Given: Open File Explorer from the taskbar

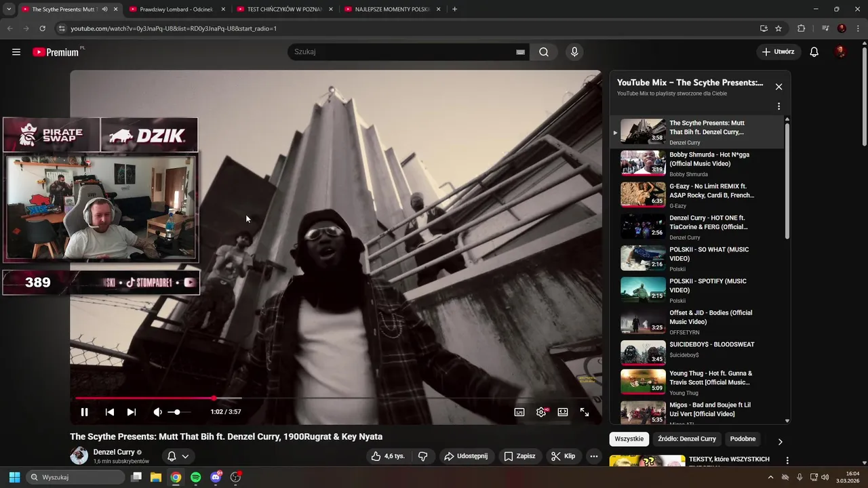Looking at the screenshot, I should (155, 477).
